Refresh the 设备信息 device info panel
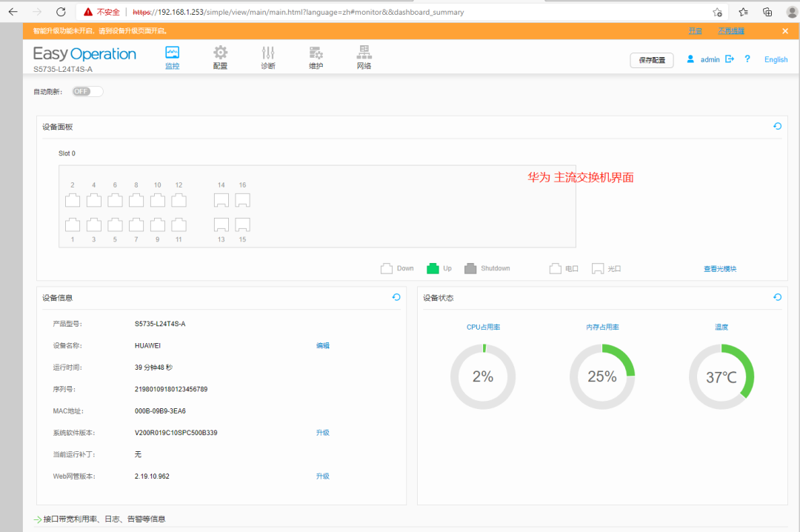The height and width of the screenshot is (532, 800). coord(396,297)
